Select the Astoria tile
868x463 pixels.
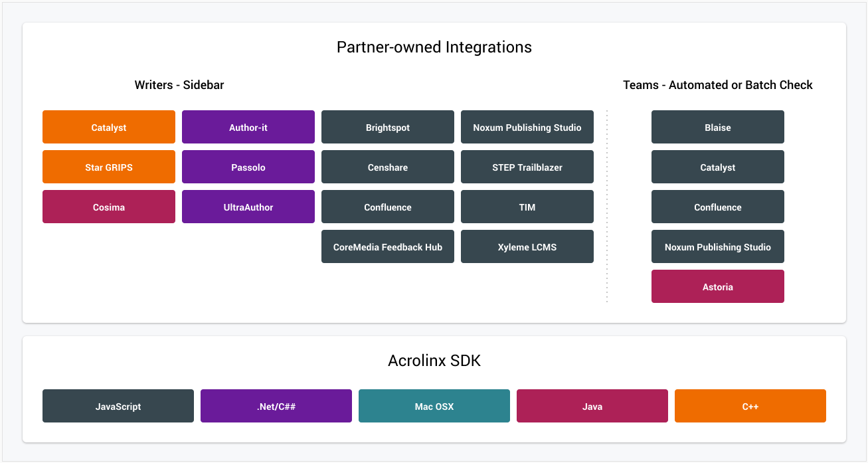[x=718, y=286]
